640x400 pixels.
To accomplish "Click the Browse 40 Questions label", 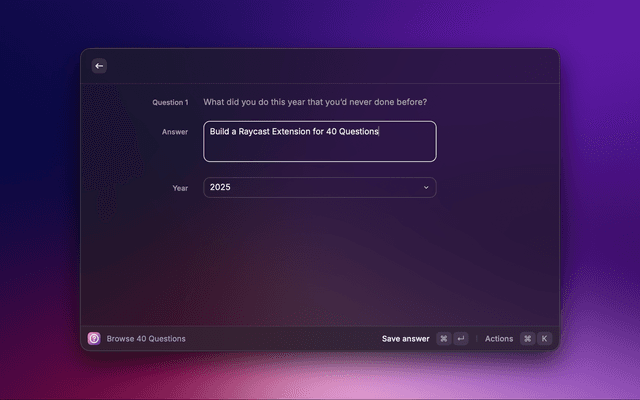I will pos(146,339).
